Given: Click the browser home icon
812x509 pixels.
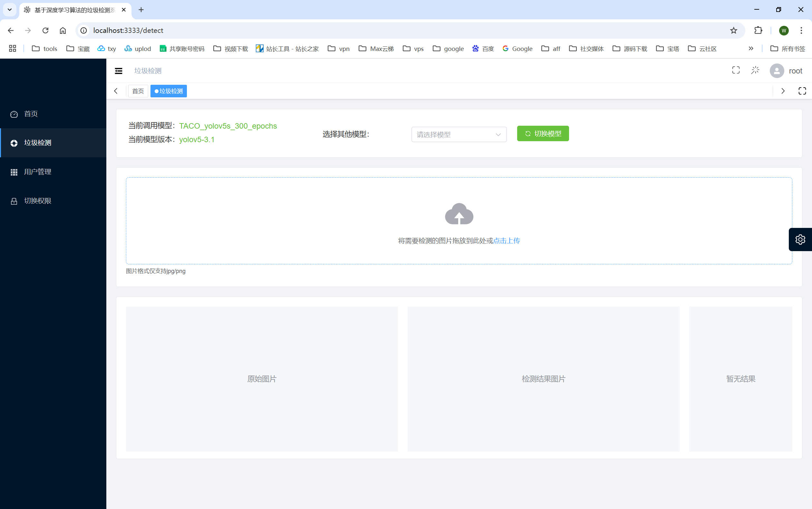Looking at the screenshot, I should (x=63, y=30).
